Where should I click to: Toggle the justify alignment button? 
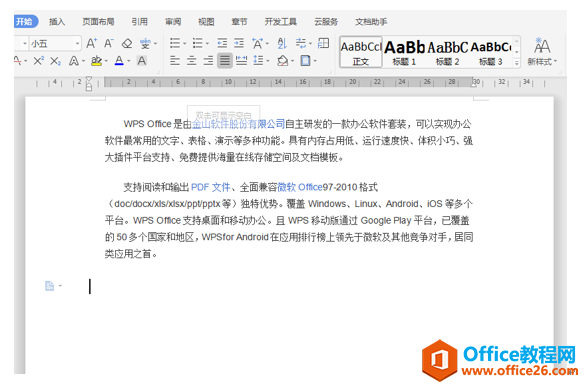point(225,60)
